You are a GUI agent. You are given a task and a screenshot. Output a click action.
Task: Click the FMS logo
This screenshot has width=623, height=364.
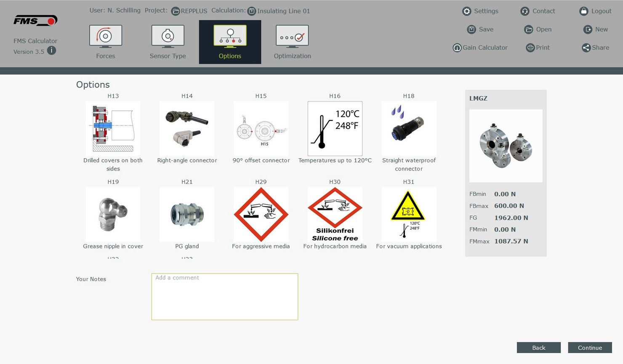[35, 21]
